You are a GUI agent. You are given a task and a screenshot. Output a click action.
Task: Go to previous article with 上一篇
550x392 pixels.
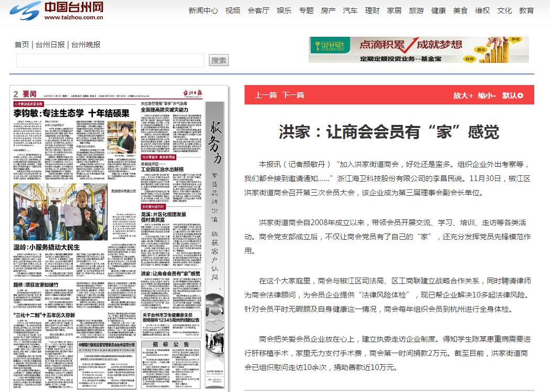click(x=266, y=95)
